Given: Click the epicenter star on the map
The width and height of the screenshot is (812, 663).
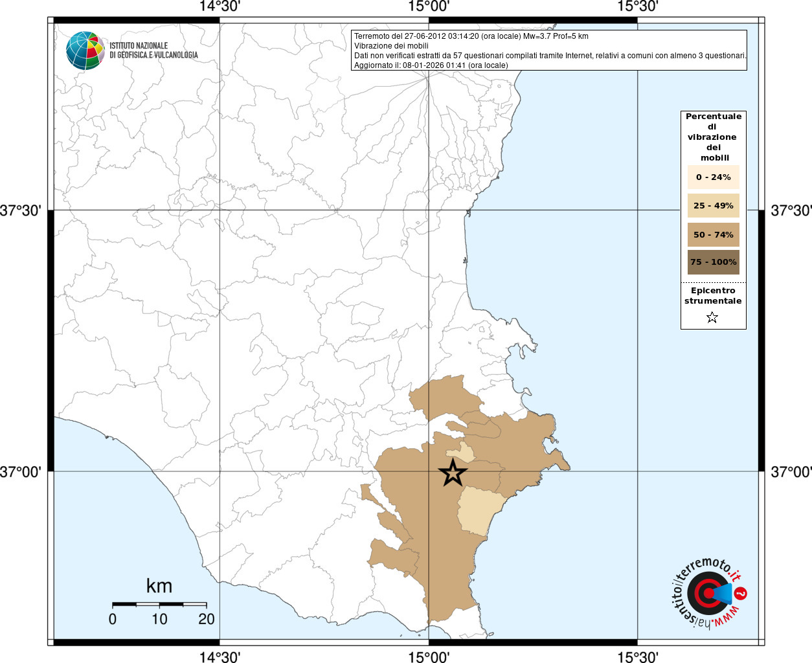Looking at the screenshot, I should click(x=453, y=473).
